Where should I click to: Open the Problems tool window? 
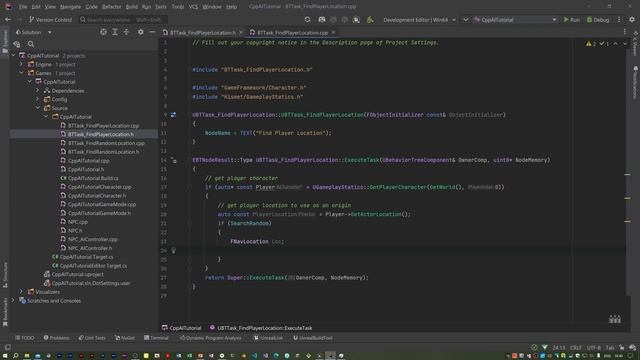(56, 338)
